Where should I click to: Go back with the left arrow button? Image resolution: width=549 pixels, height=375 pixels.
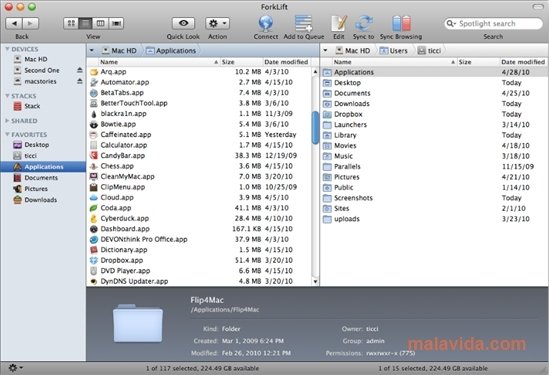14,23
